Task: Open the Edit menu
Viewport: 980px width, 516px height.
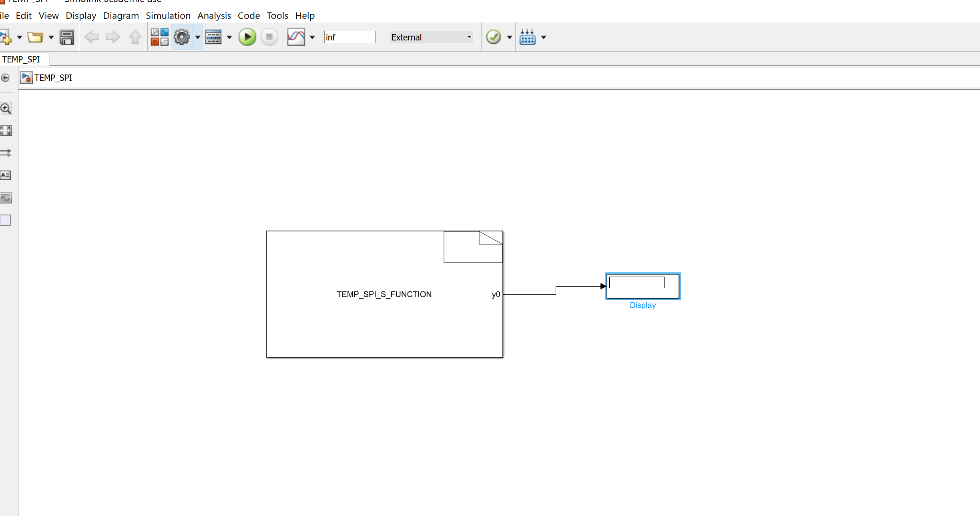Action: (x=24, y=16)
